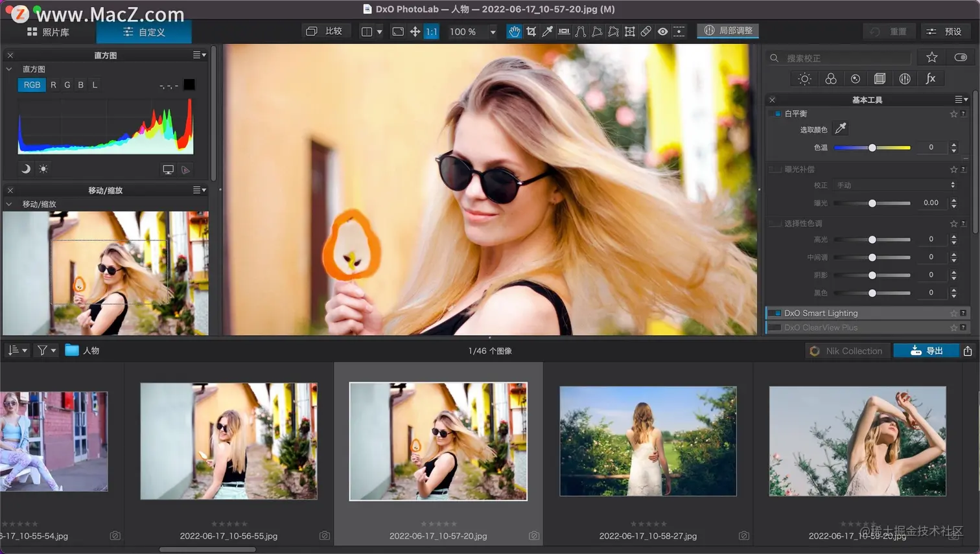Click the red-eye correction eye icon
The height and width of the screenshot is (554, 980).
tap(662, 31)
